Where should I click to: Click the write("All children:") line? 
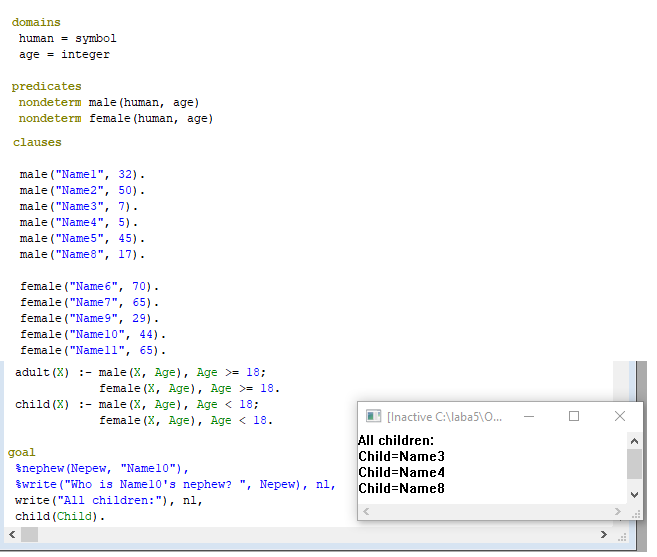click(109, 500)
